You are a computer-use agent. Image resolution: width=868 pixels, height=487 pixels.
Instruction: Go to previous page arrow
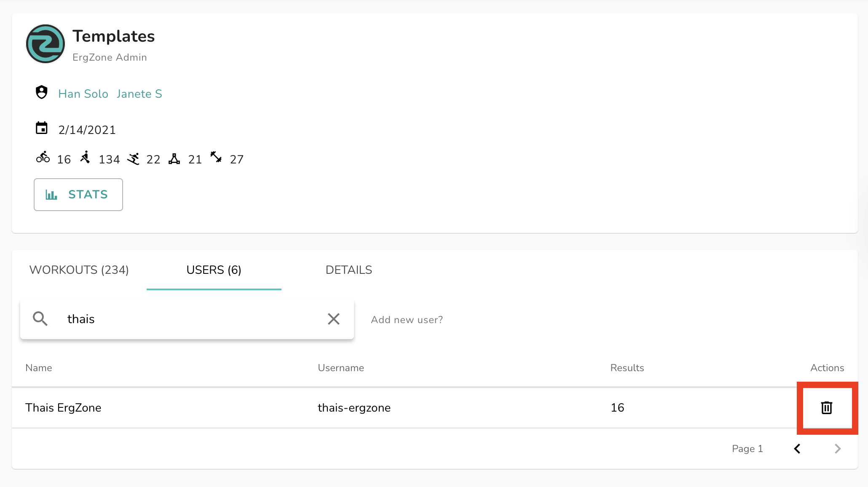tap(797, 449)
